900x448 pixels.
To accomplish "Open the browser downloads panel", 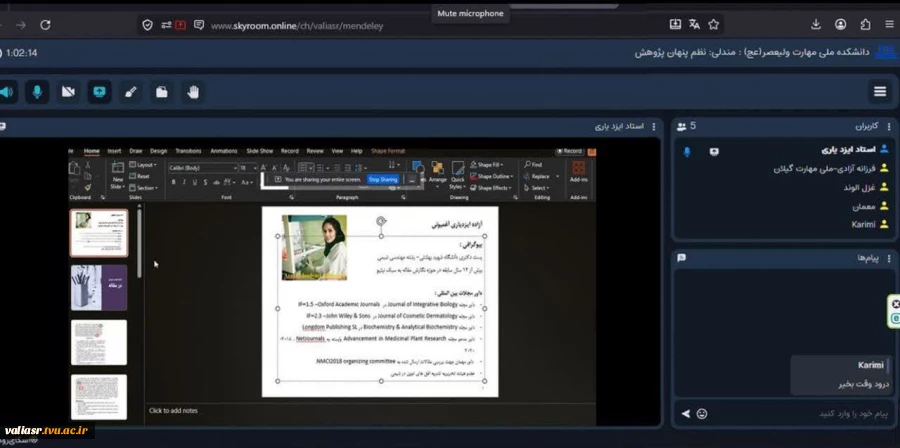I will [x=816, y=24].
